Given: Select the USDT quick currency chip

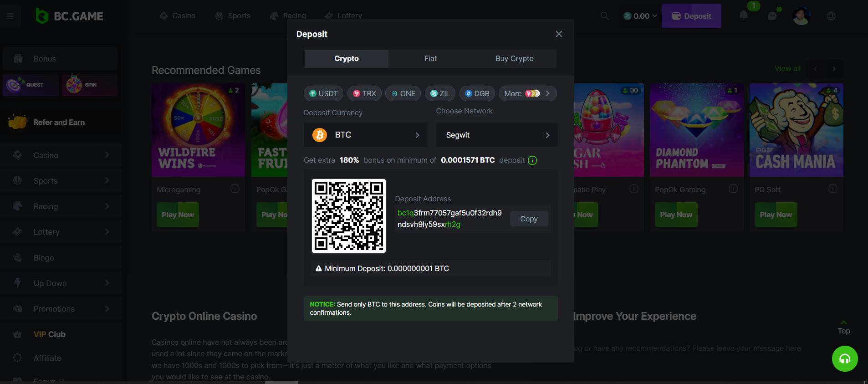Looking at the screenshot, I should [324, 93].
